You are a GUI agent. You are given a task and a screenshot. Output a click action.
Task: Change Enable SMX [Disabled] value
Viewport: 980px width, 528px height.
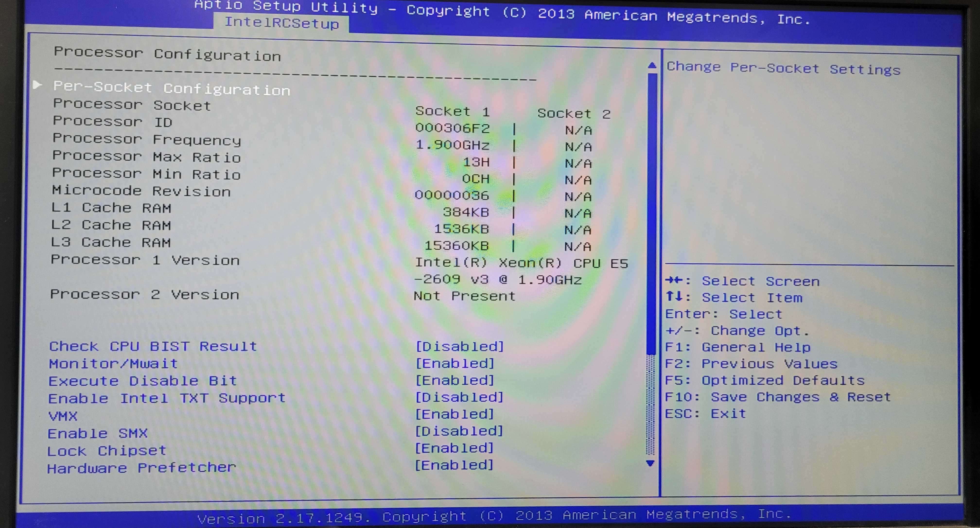(459, 431)
